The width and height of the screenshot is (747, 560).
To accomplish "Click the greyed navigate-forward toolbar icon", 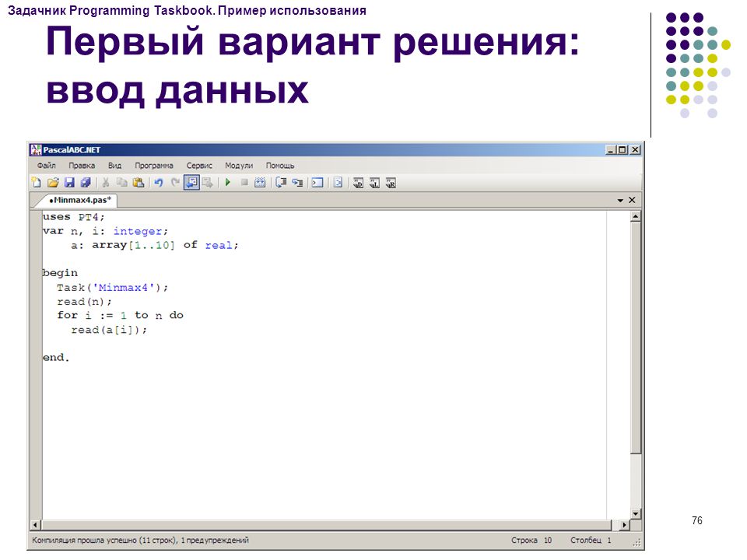I will coord(208,183).
